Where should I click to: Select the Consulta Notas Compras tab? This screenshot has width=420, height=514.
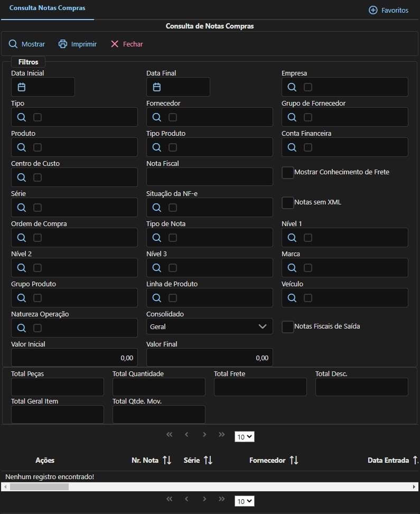(47, 9)
